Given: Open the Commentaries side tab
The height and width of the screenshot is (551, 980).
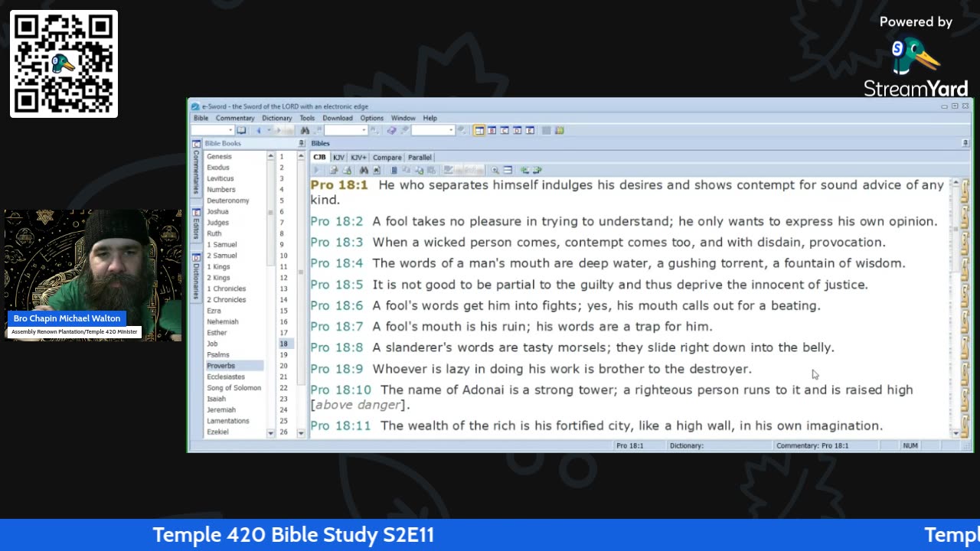Looking at the screenshot, I should [196, 168].
